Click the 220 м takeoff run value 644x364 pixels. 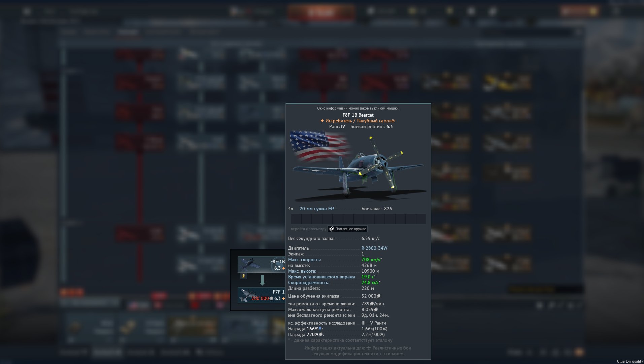pyautogui.click(x=368, y=288)
